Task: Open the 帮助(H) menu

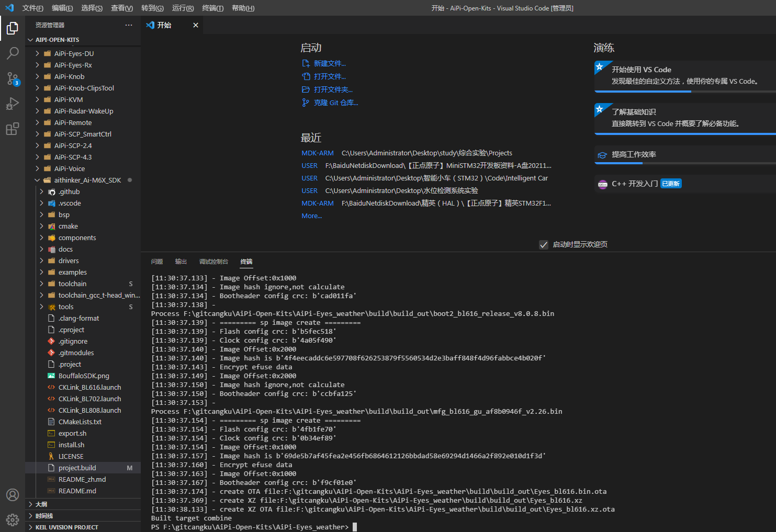Action: click(x=243, y=8)
